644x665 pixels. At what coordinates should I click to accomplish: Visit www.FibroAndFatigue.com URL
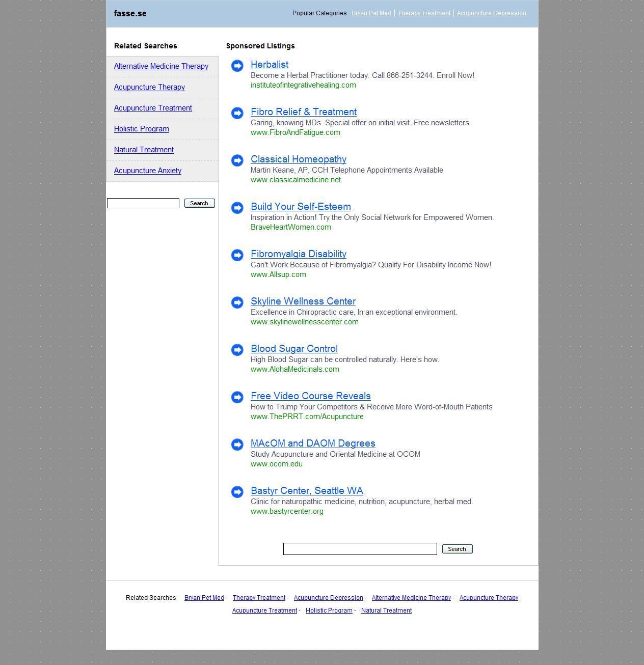(x=296, y=132)
